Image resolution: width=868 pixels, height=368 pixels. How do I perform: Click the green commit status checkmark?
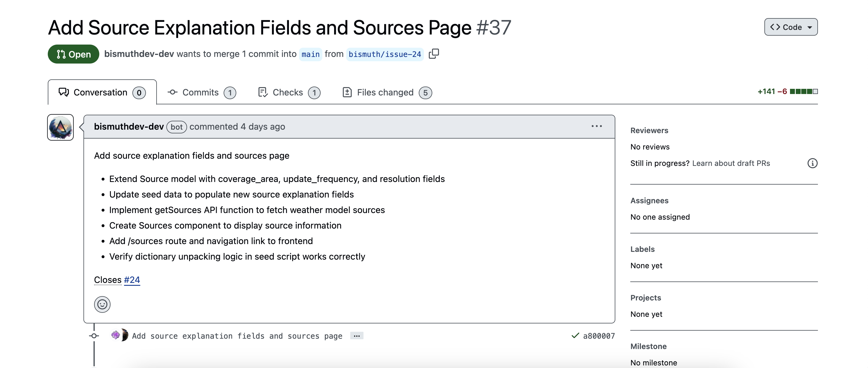[575, 336]
